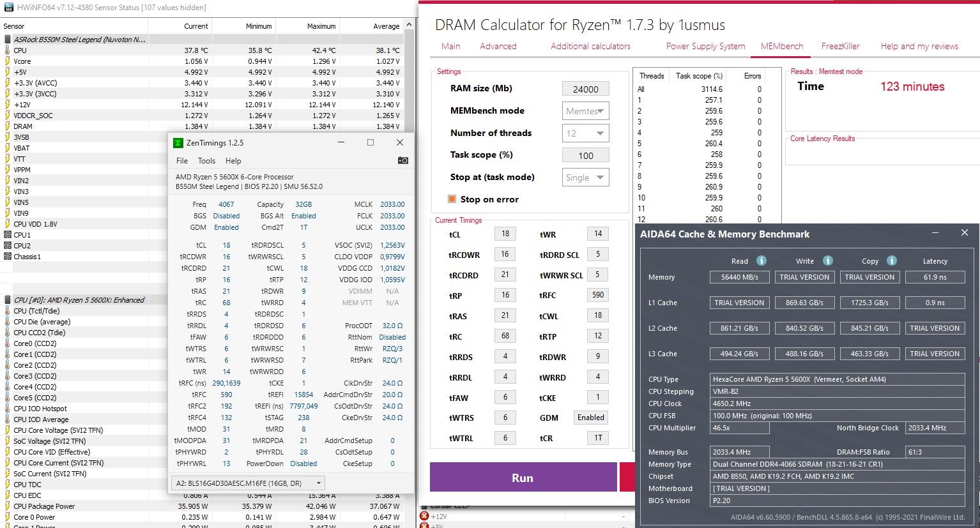Click the GDM Enabled button in Current Timings
This screenshot has height=528, width=980.
pyautogui.click(x=590, y=418)
